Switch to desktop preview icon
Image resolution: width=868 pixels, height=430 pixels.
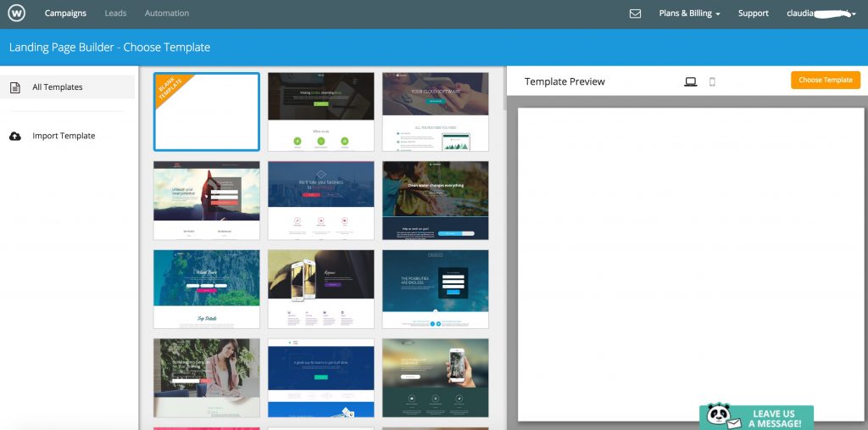[690, 81]
